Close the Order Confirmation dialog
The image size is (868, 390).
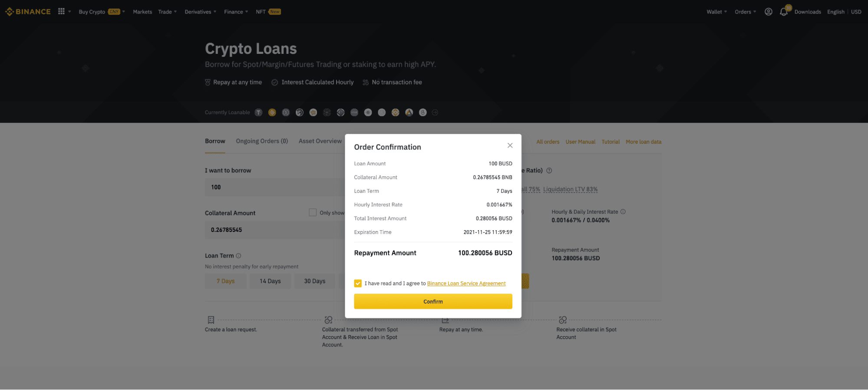(x=510, y=145)
